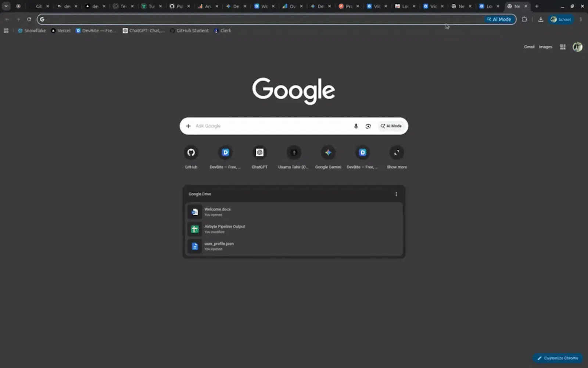Viewport: 588px width, 368px height.
Task: Open the Google apps grid launcher
Action: tap(563, 47)
